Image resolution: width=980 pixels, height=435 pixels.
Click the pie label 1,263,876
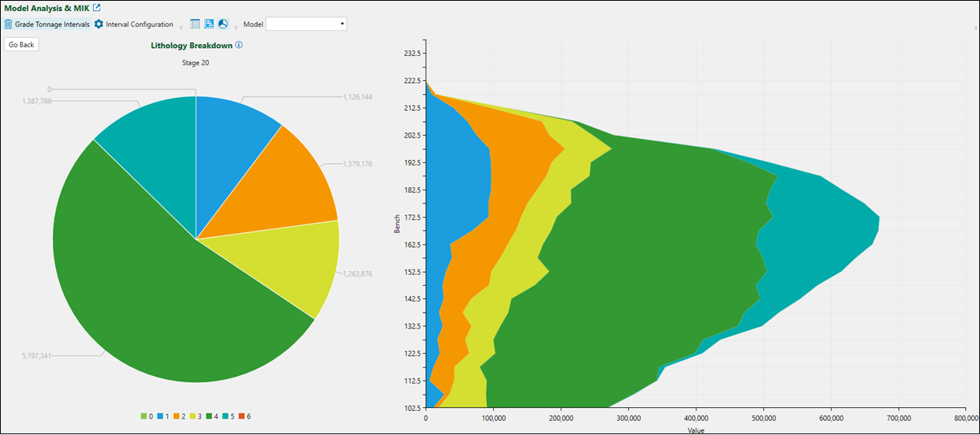358,273
